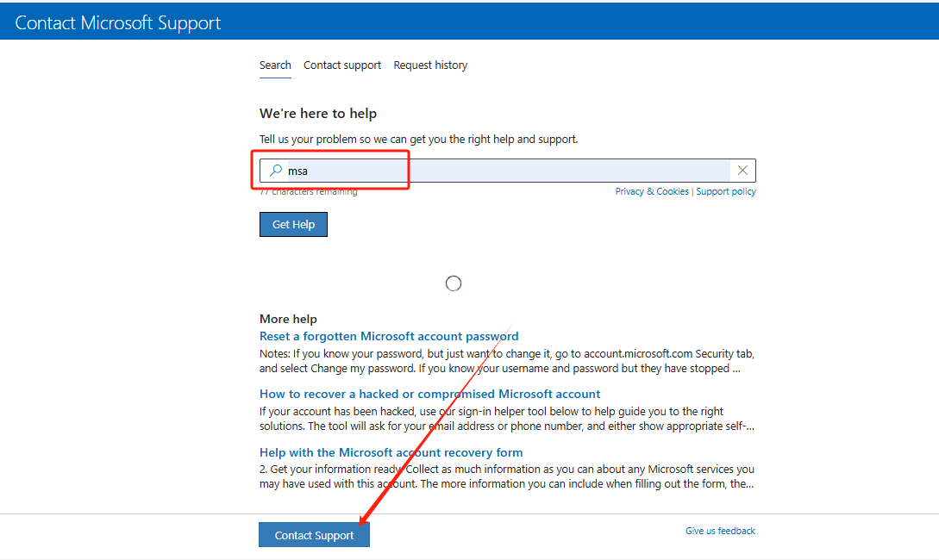Click the Contact Microsoft Support header title

tap(117, 22)
